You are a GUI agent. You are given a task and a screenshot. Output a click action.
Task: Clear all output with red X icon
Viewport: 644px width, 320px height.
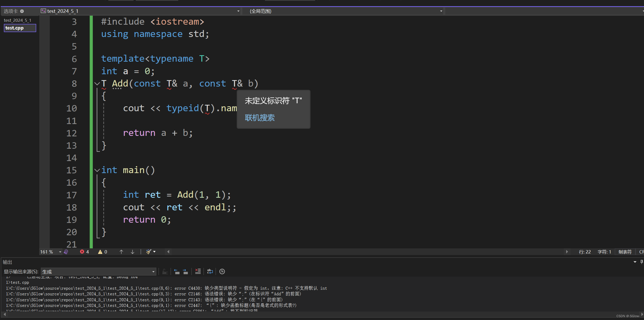198,271
